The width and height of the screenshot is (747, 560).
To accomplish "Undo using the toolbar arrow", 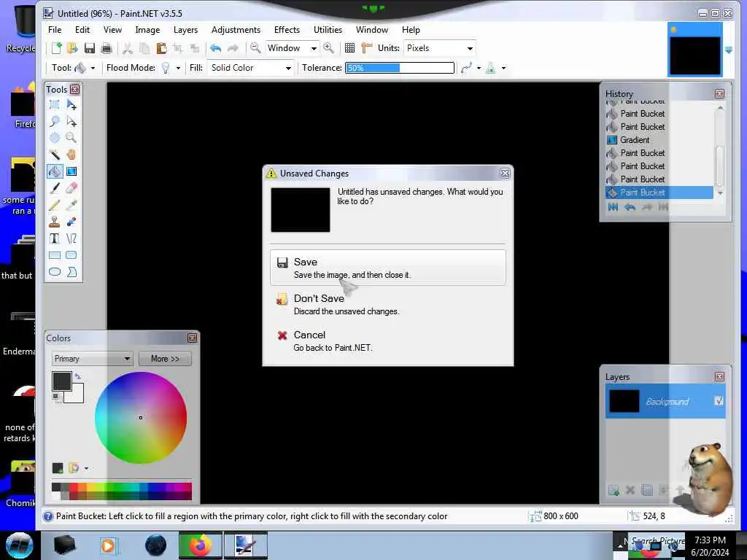I will 216,48.
